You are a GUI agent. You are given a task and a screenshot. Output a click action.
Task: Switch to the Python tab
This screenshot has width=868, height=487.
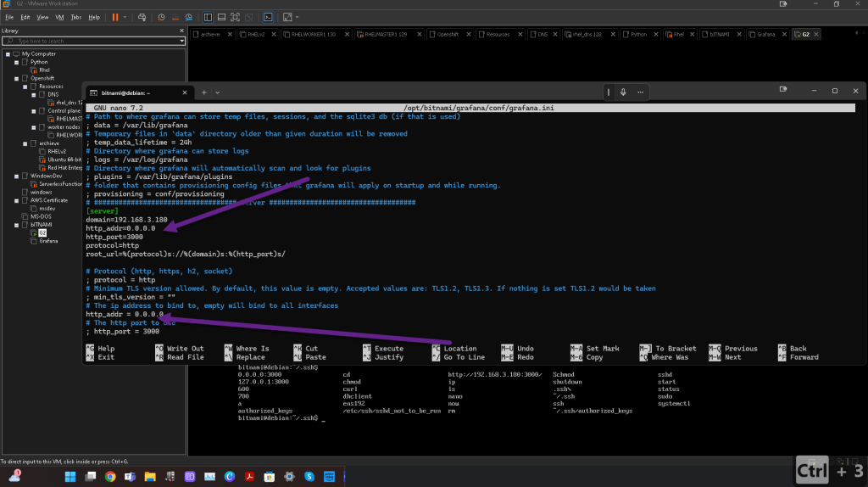(638, 34)
